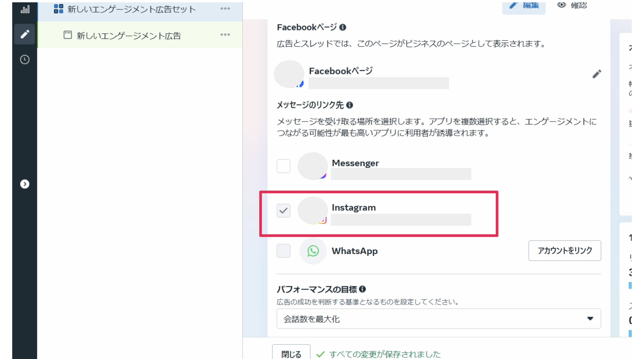
Task: Edit the Facebook page with pencil icon
Action: click(x=597, y=74)
